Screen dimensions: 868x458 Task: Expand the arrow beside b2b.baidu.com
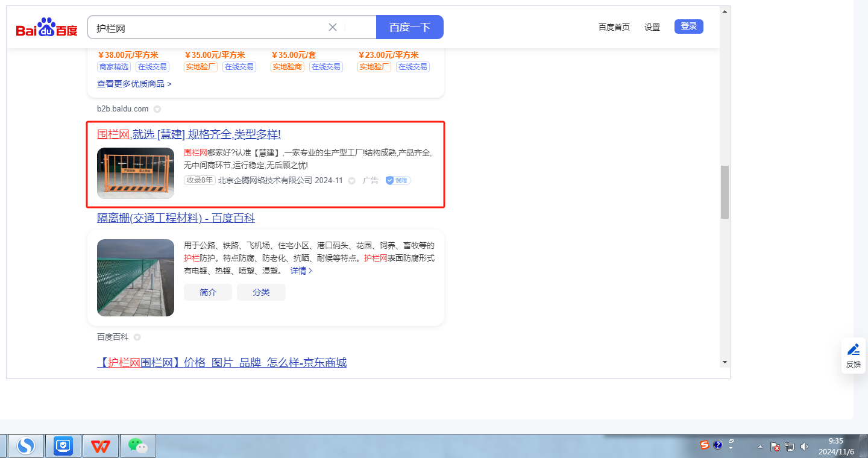point(157,109)
